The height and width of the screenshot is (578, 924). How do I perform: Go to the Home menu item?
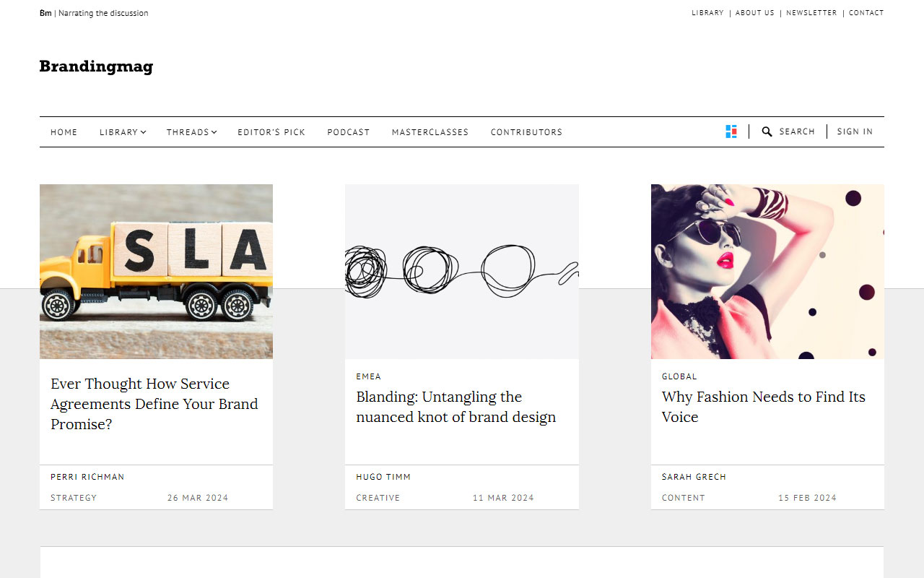coord(64,132)
